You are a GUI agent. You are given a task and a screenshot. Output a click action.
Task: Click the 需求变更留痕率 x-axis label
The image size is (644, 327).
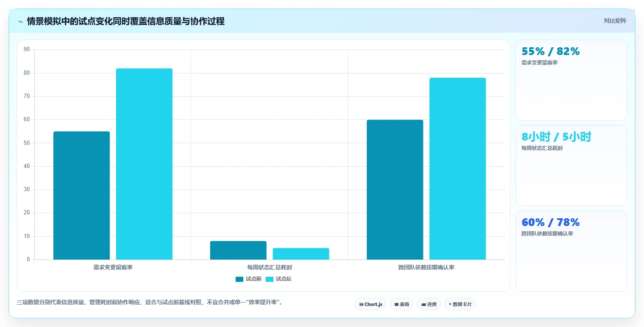point(113,267)
